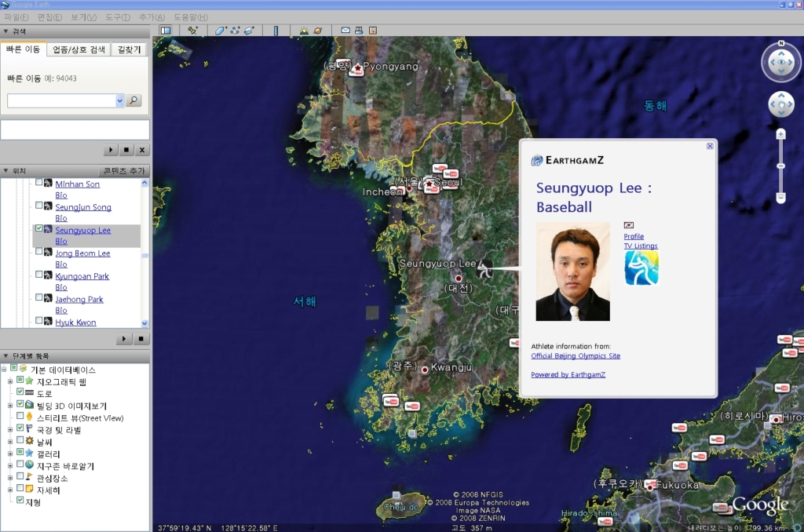Uncheck the Seungyuop Lee checkbox
The width and height of the screenshot is (804, 532).
click(39, 228)
